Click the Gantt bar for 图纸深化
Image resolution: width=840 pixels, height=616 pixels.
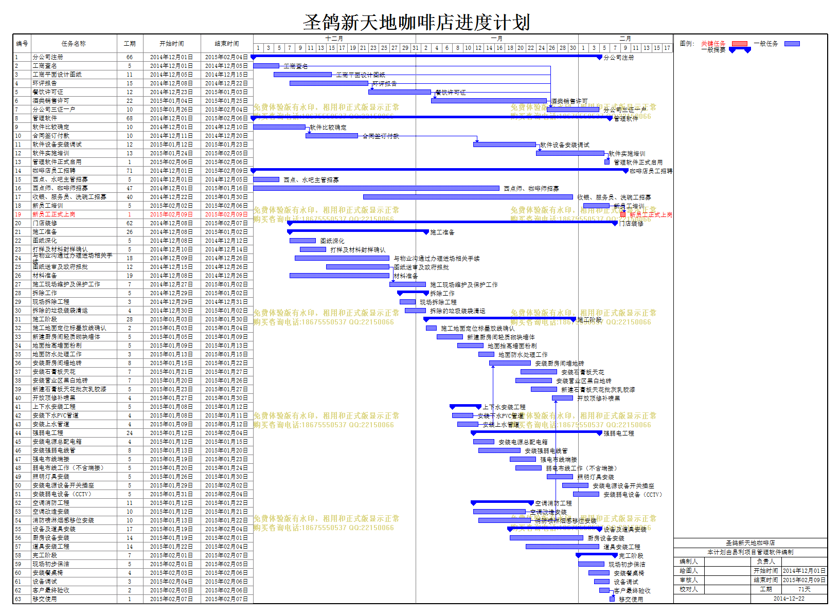[302, 241]
